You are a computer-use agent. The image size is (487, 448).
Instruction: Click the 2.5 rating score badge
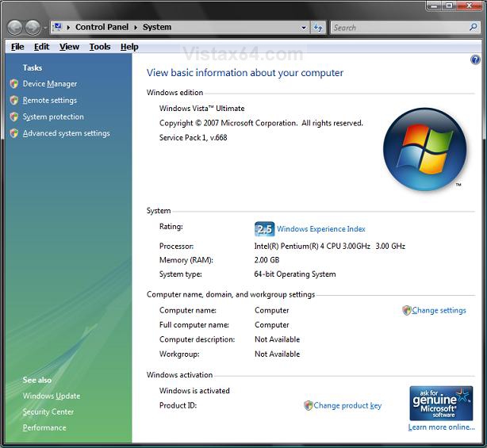[264, 229]
